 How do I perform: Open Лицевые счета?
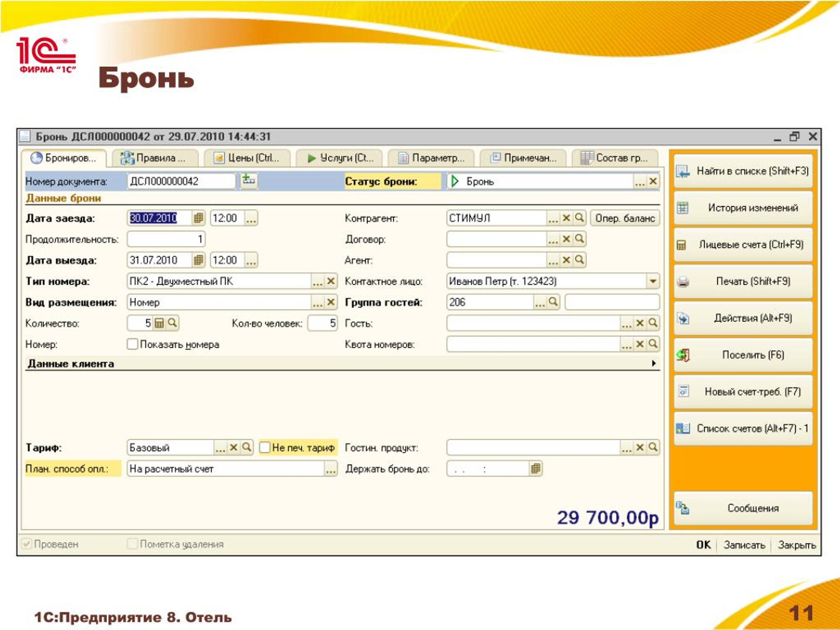pos(743,244)
